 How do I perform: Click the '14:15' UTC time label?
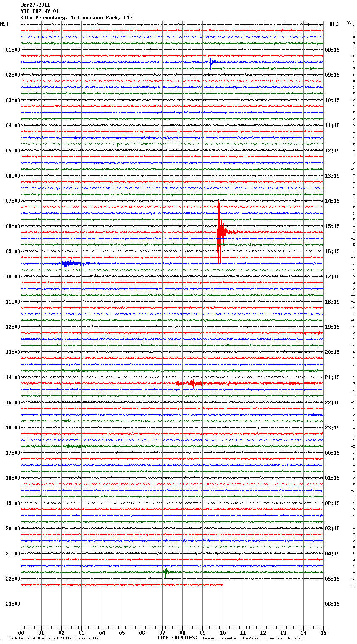(332, 201)
